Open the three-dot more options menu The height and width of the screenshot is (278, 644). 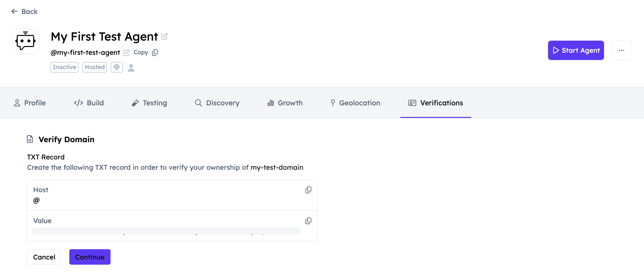pos(621,50)
